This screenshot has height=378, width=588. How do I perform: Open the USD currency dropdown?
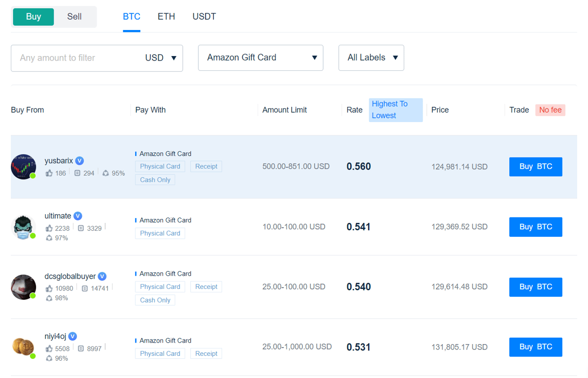(x=161, y=58)
